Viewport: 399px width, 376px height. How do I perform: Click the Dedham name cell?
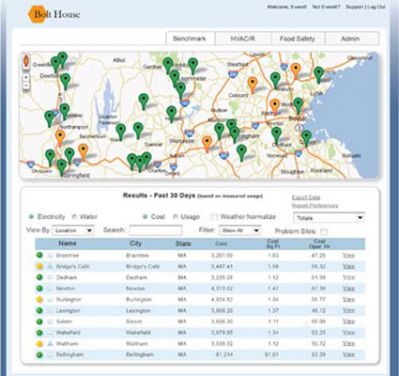click(x=67, y=277)
